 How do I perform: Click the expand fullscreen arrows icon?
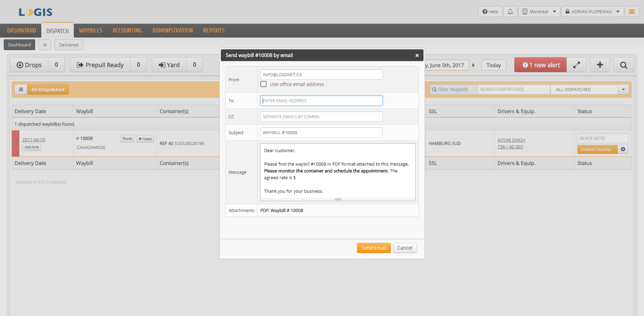click(577, 65)
